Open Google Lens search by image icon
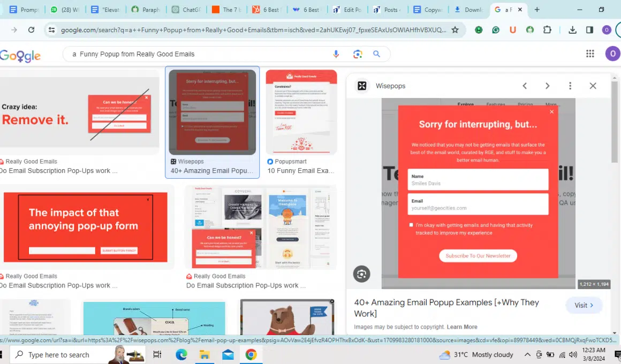This screenshot has width=621, height=364. [357, 54]
